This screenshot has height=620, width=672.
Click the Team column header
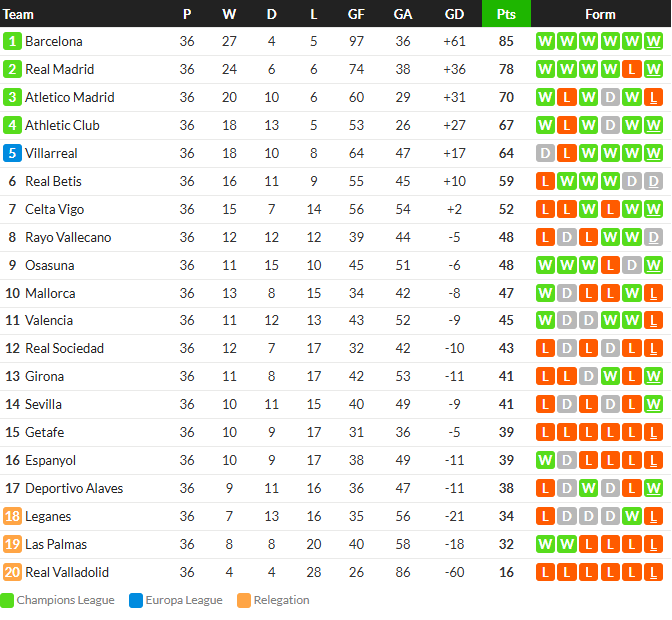click(x=18, y=14)
